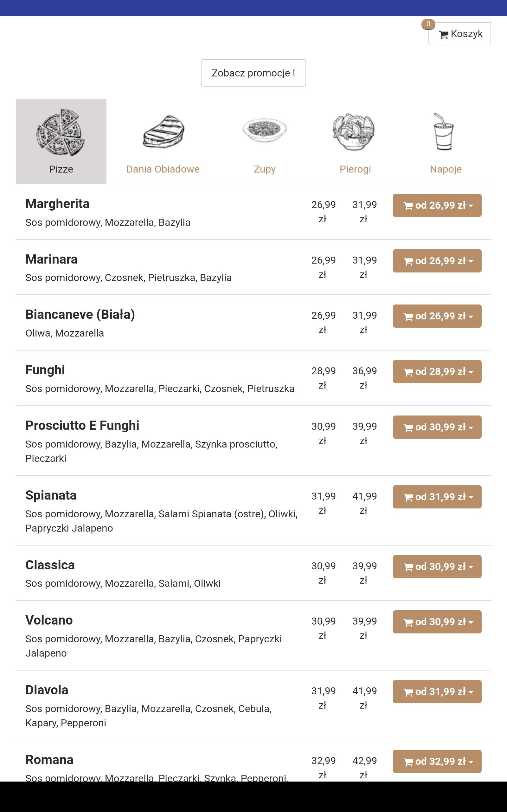Screen dimensions: 507x812
Task: Click the Pierogi bowl icon
Action: [354, 132]
